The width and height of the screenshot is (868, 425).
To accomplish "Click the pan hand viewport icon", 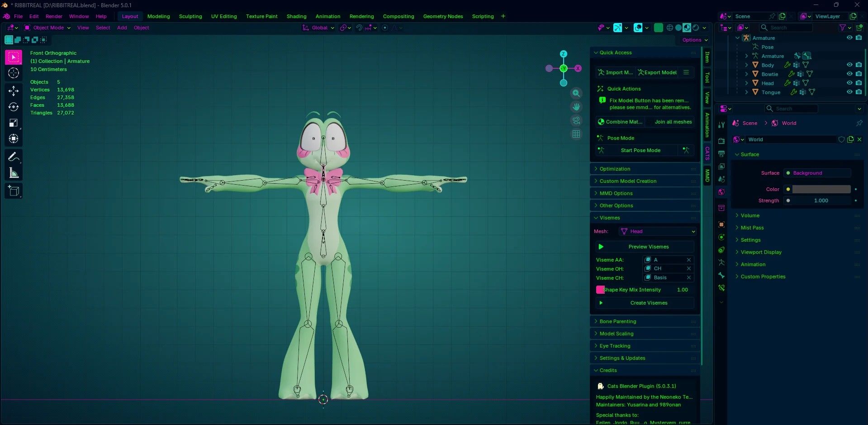I will tap(576, 107).
